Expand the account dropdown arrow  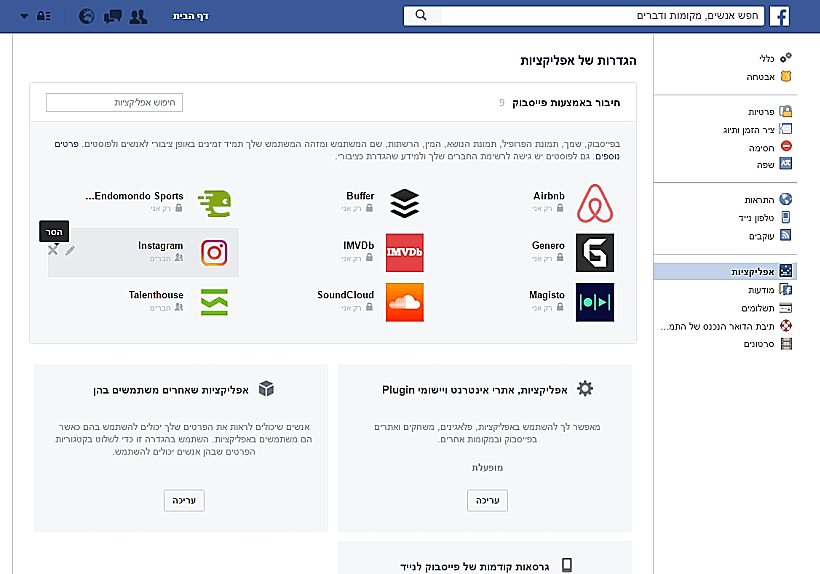pos(24,16)
